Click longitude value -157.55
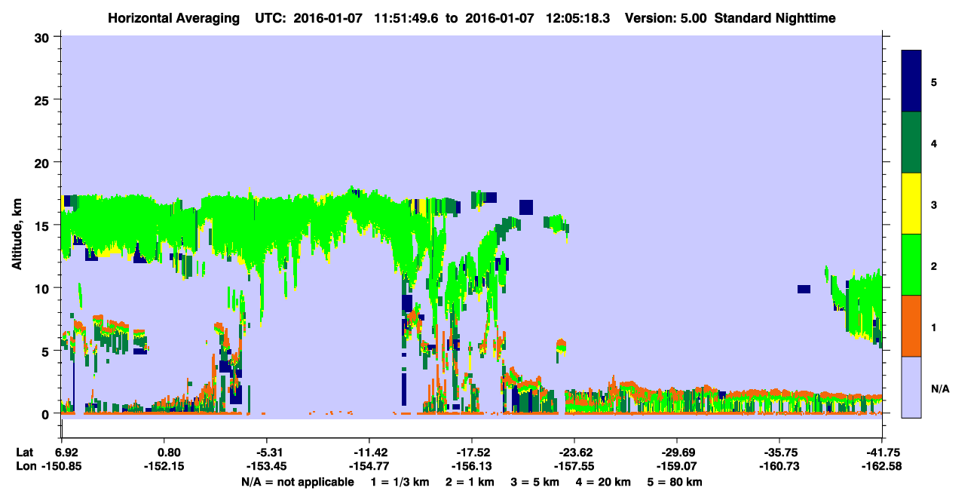980x503 pixels. pos(574,466)
